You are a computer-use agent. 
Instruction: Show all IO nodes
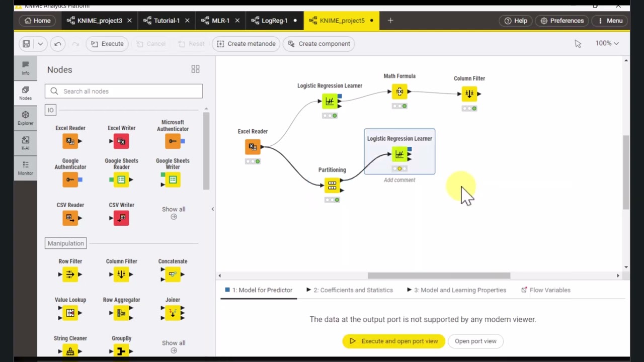tap(174, 213)
